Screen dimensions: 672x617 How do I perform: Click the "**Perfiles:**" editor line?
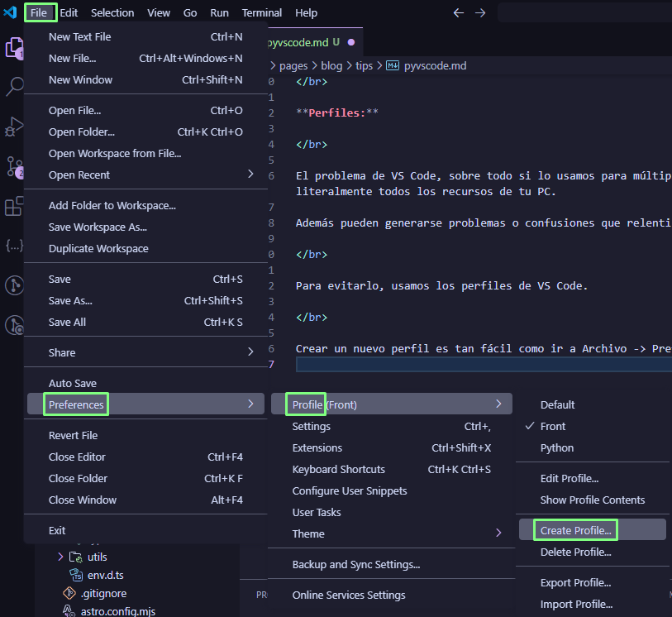[337, 112]
